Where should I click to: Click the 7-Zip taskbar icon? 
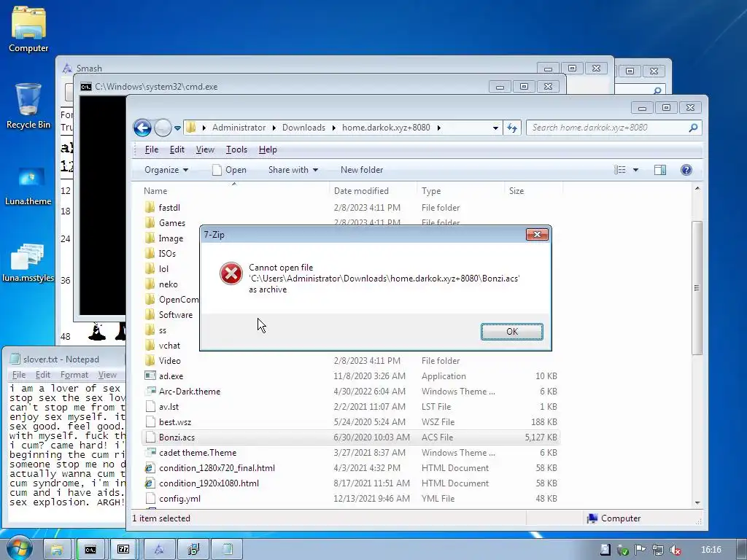124,550
